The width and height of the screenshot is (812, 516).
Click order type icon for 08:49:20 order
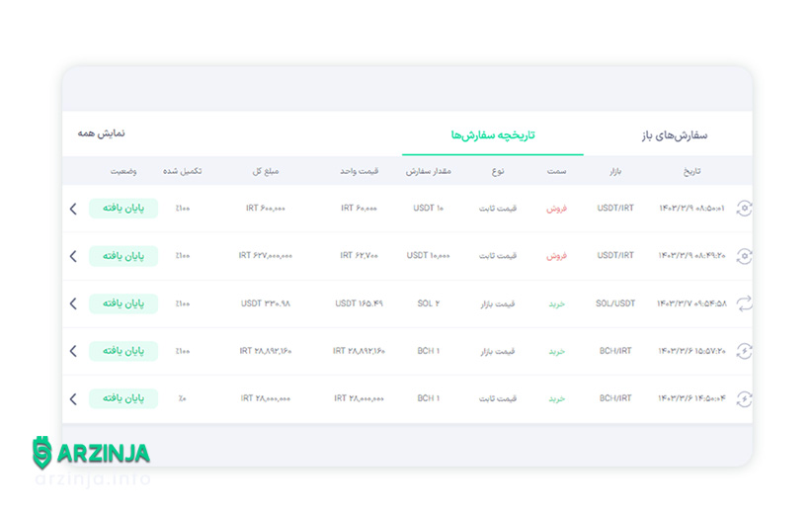pyautogui.click(x=744, y=256)
